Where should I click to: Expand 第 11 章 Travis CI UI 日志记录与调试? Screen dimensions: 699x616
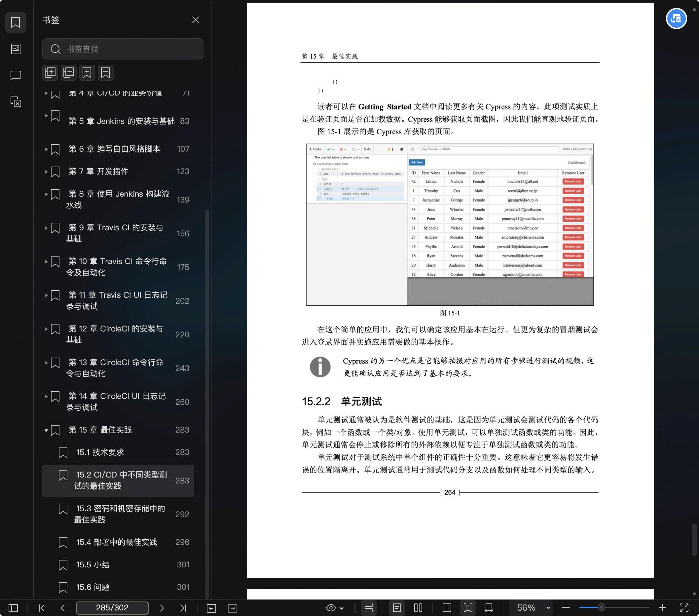46,295
